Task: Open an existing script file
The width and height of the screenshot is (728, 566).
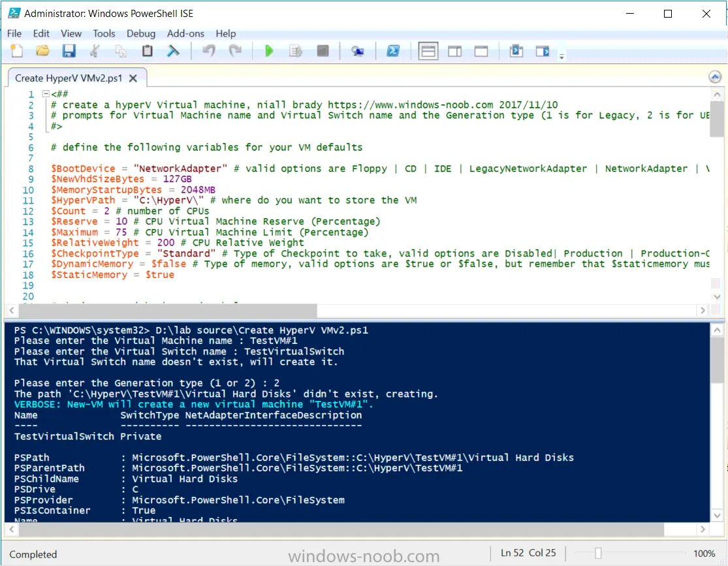Action: tap(42, 51)
